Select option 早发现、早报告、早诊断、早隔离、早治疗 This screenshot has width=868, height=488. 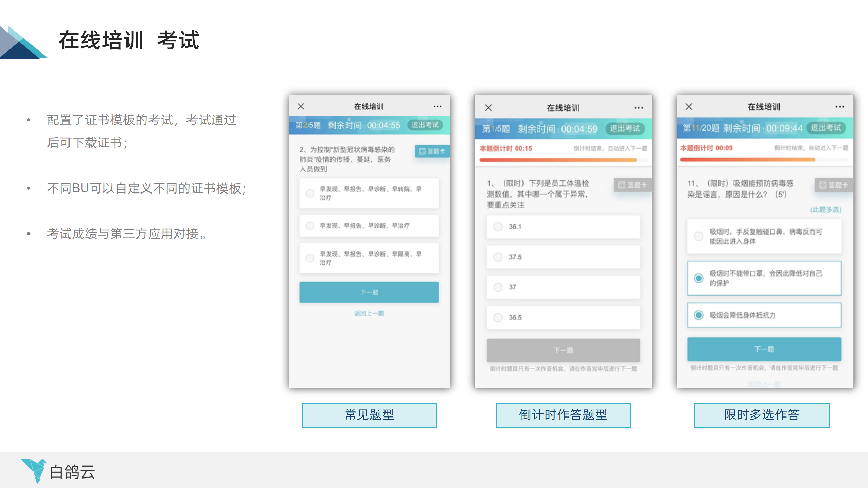[369, 258]
